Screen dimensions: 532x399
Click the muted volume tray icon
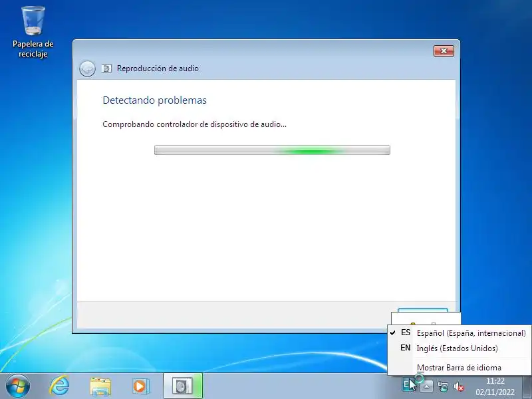[x=459, y=386]
